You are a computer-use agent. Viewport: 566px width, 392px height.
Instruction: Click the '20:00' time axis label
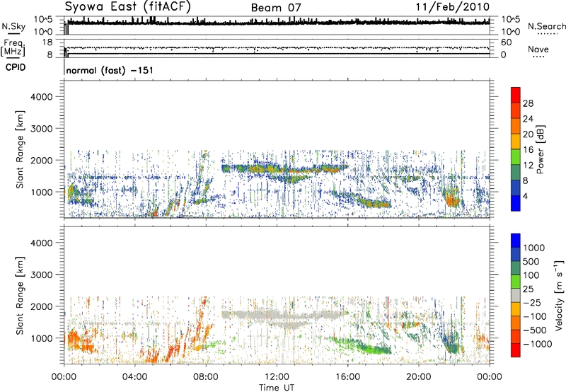[x=418, y=377]
